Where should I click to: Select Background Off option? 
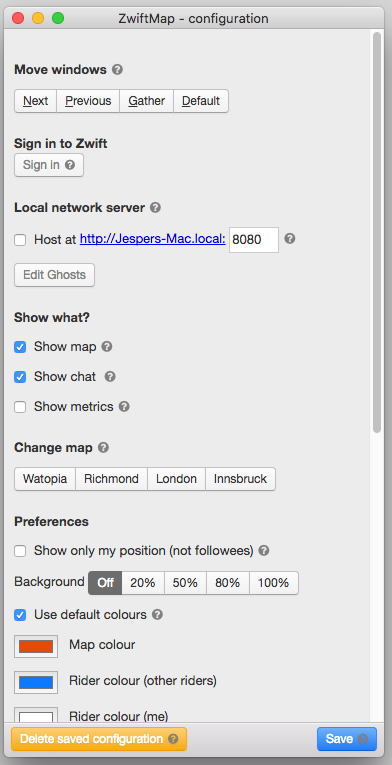pyautogui.click(x=105, y=583)
